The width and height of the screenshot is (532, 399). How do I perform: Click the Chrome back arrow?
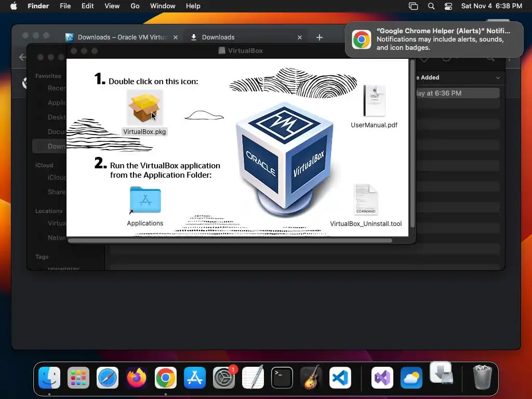pyautogui.click(x=22, y=57)
